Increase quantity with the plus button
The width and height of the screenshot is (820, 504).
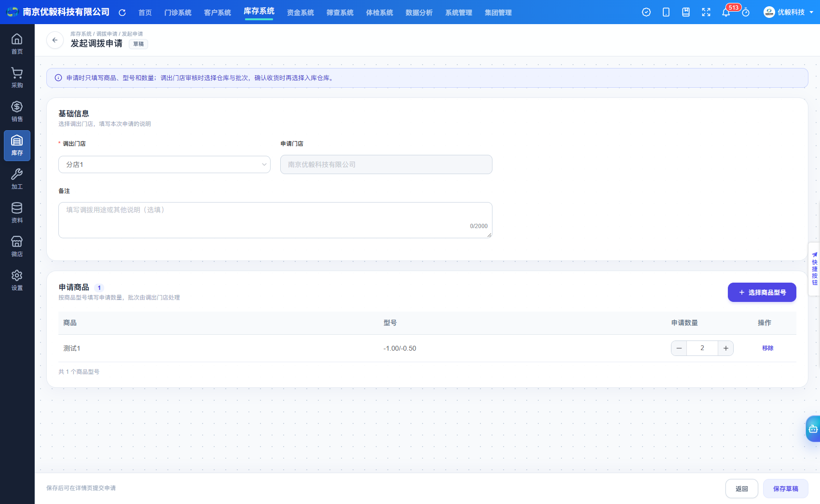pos(725,348)
